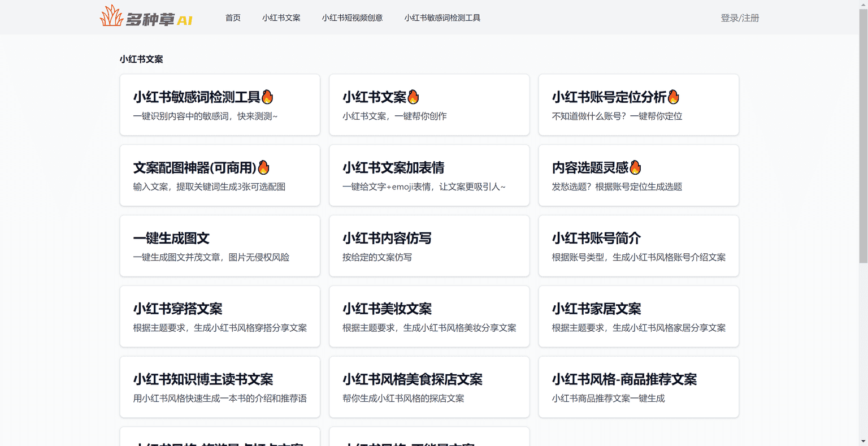Click text 用小红书风格快速生成一本书的介绍和推荐语
868x446 pixels.
[x=220, y=399]
